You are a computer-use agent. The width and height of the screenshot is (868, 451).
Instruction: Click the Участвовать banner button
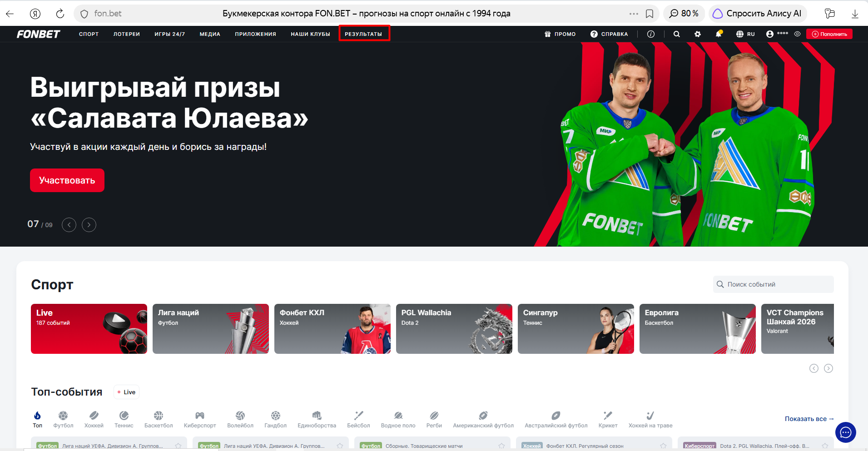coord(67,180)
